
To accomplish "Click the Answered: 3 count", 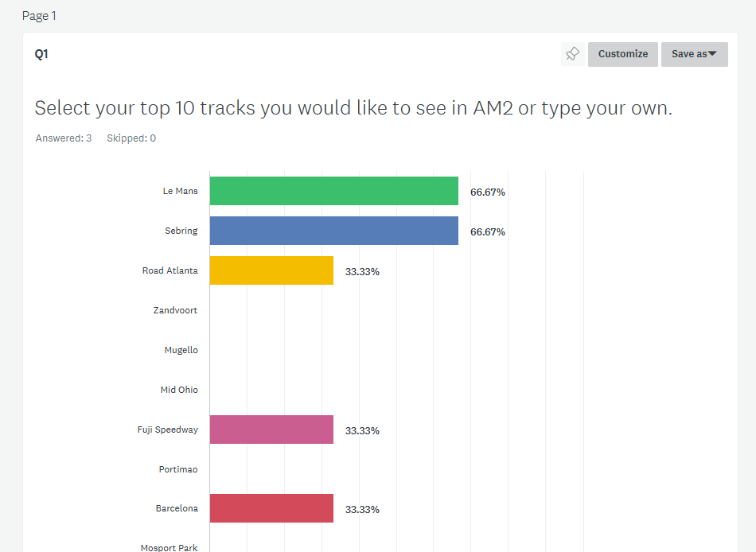I will coord(64,138).
